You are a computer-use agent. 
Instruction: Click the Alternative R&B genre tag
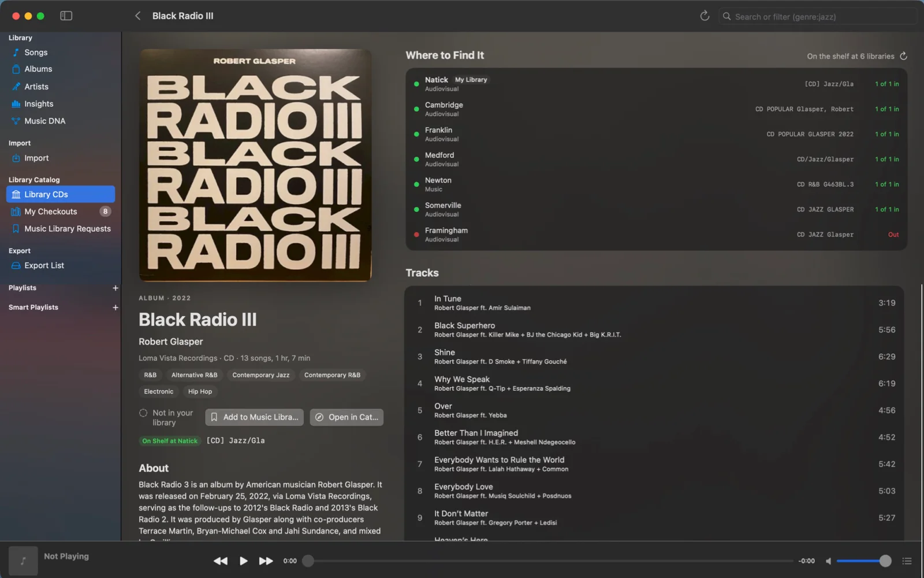[x=195, y=375]
